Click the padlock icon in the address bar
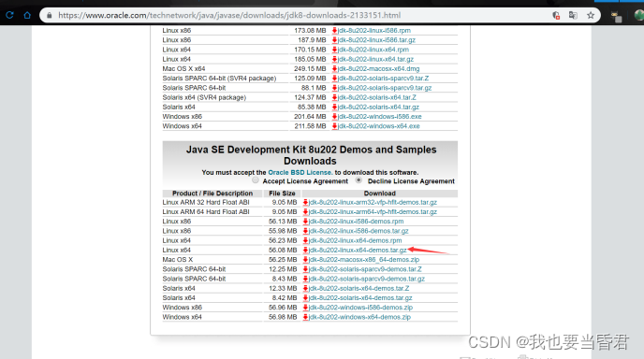Image resolution: width=644 pixels, height=359 pixels. click(50, 16)
